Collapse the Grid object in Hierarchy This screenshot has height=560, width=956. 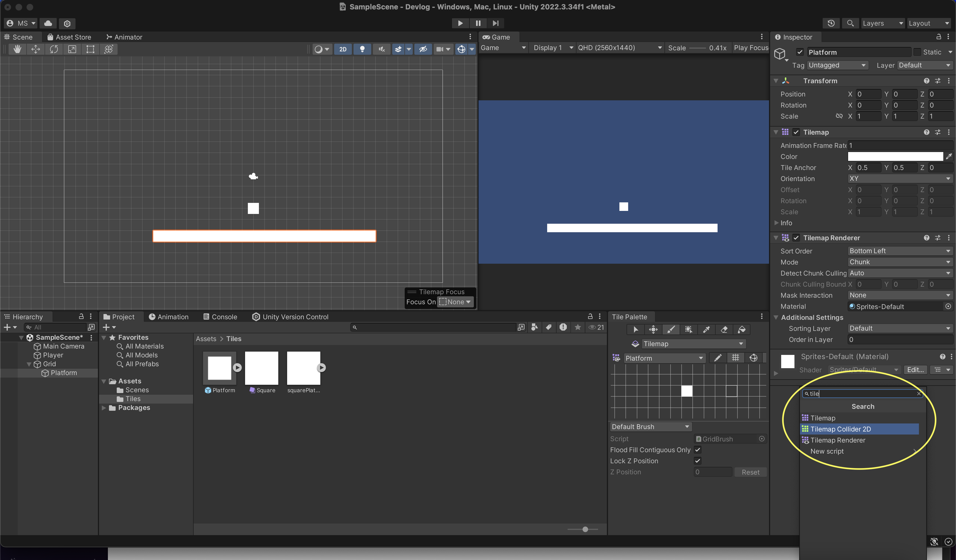[29, 364]
